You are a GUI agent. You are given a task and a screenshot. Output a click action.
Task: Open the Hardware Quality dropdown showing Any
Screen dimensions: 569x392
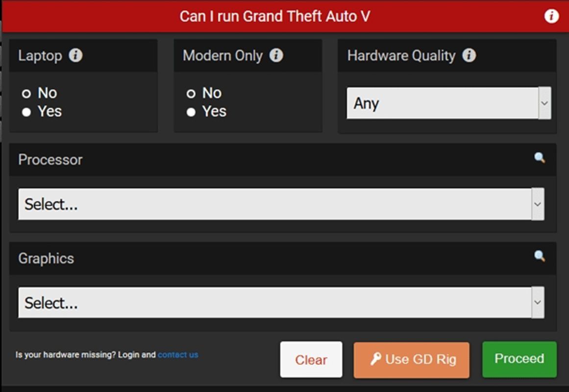click(x=449, y=103)
